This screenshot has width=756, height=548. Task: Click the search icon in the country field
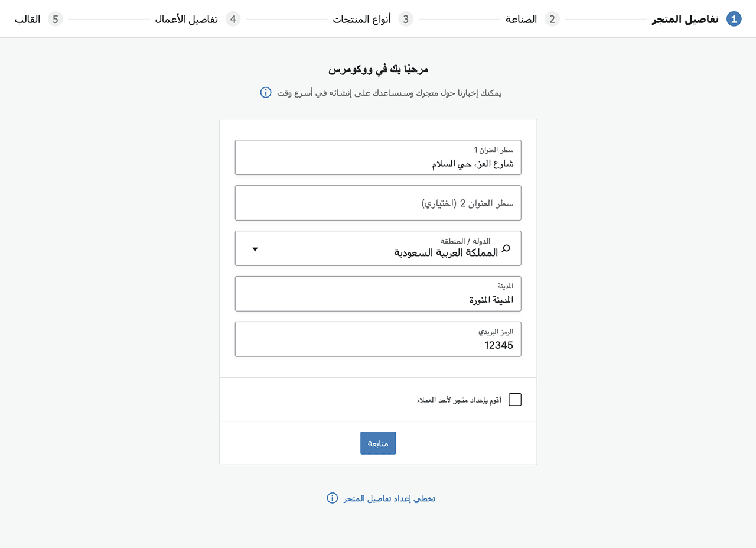pyautogui.click(x=506, y=249)
